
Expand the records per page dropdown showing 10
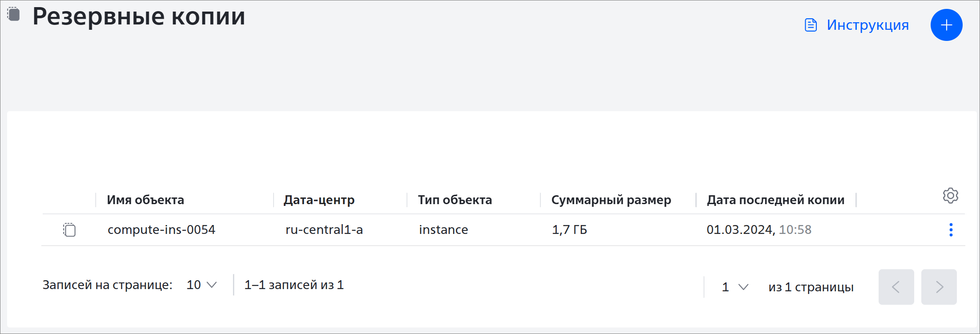point(201,285)
